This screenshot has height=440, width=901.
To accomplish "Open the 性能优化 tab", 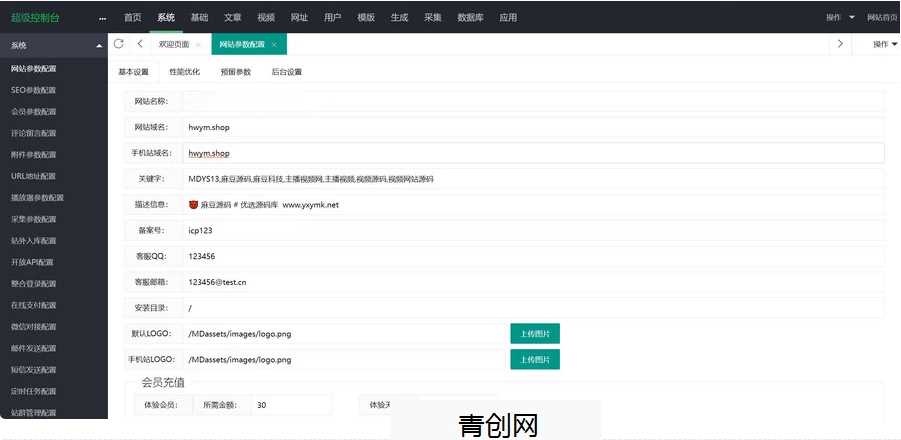I will [184, 72].
